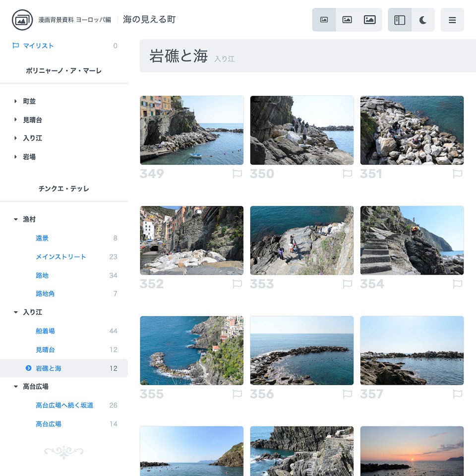Flag photo 353 for My List

tap(348, 284)
